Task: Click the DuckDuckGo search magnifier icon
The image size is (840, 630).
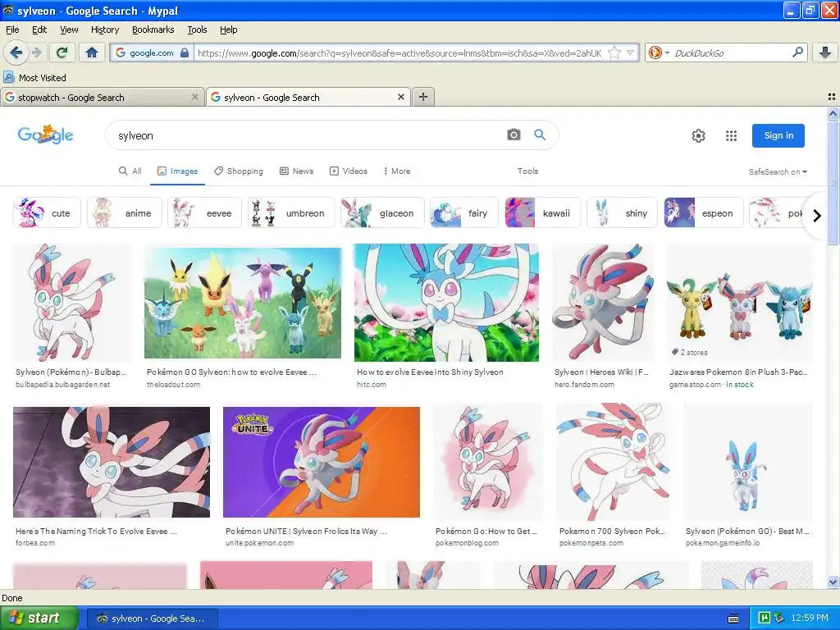Action: (797, 52)
